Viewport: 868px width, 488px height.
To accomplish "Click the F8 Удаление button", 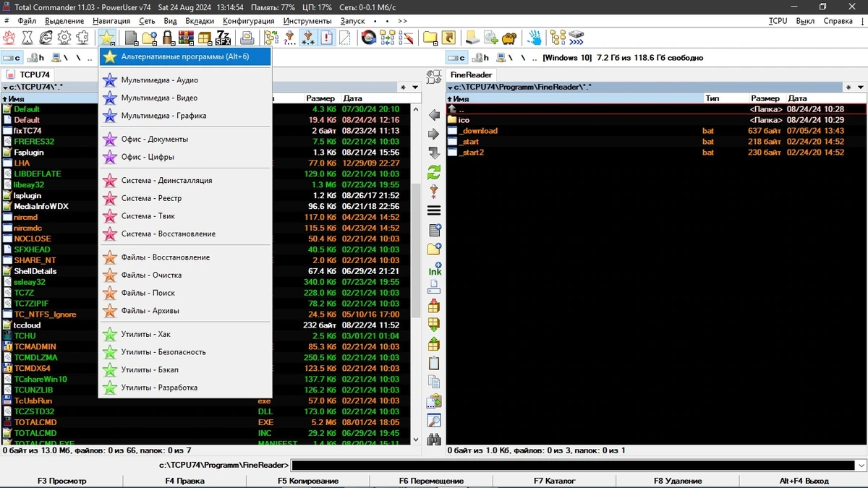I will pyautogui.click(x=678, y=481).
